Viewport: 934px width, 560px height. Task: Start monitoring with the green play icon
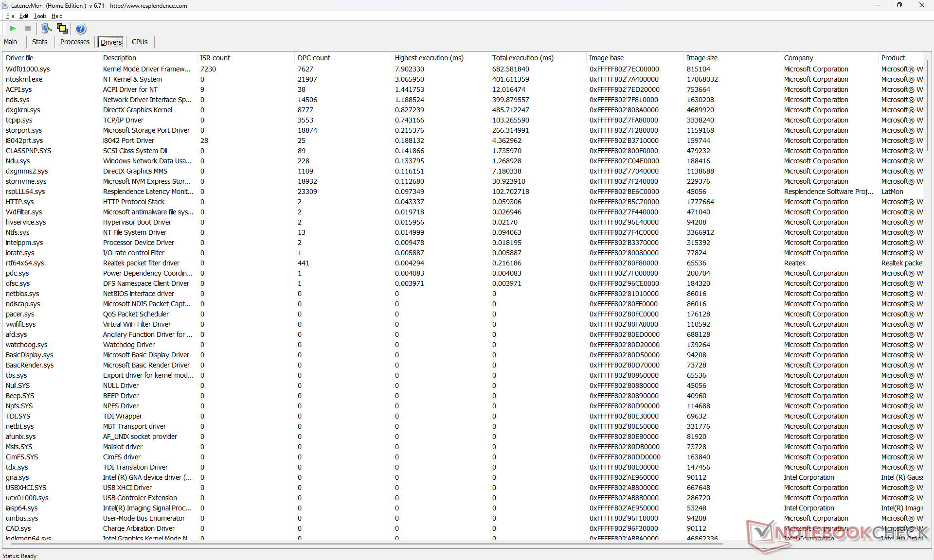point(13,29)
